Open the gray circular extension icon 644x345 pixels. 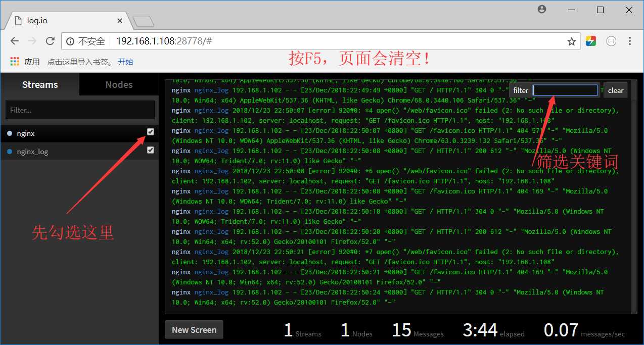pos(611,41)
